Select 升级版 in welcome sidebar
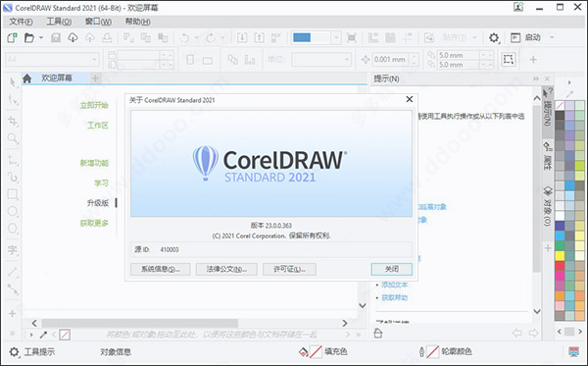Screen dimensions: 588x366 tap(98, 203)
